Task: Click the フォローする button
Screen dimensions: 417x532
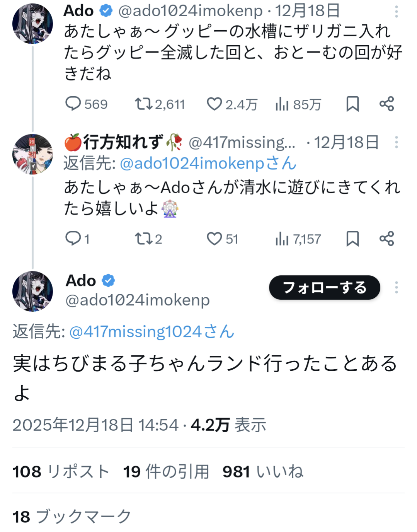Action: point(324,287)
